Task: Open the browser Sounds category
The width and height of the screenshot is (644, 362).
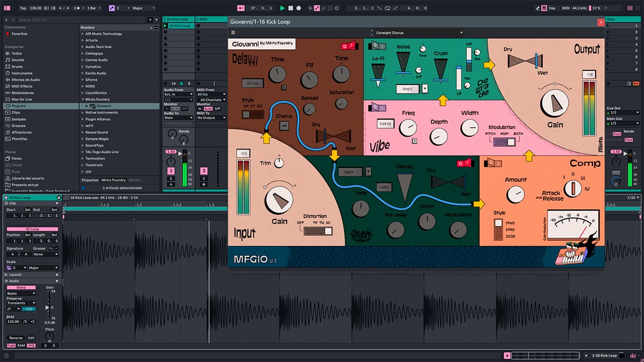Action: point(18,60)
